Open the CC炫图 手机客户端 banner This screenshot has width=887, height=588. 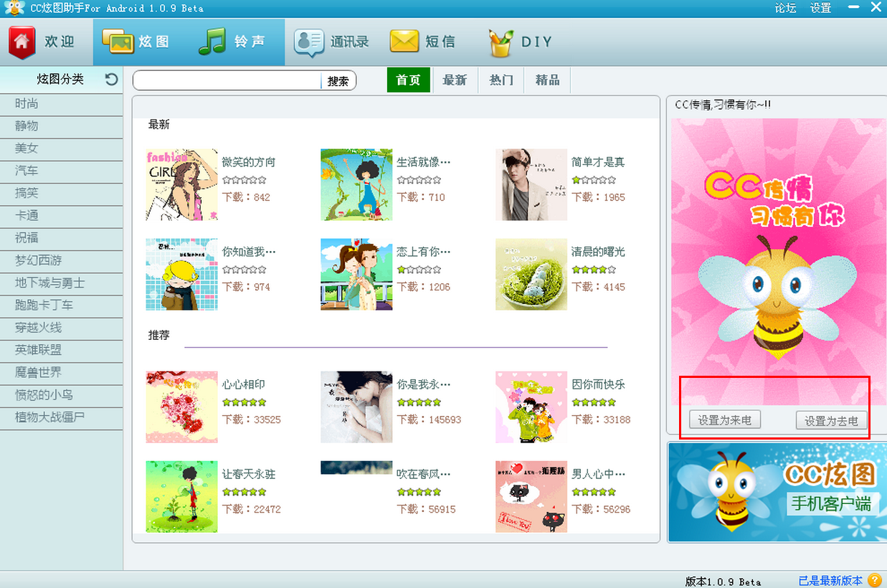click(777, 493)
